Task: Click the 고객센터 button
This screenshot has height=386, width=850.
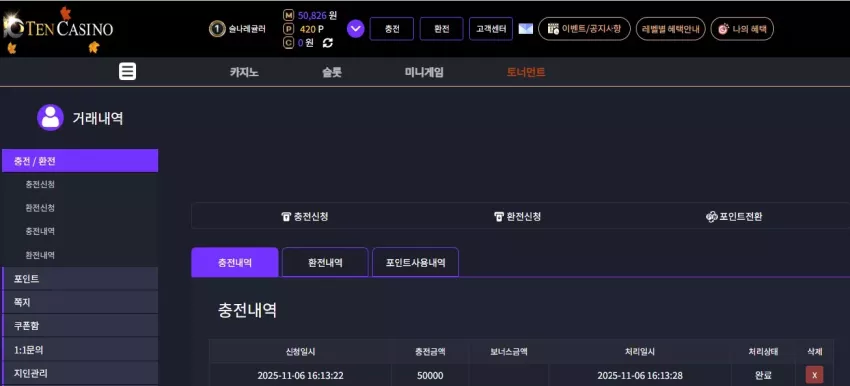Action: point(491,29)
